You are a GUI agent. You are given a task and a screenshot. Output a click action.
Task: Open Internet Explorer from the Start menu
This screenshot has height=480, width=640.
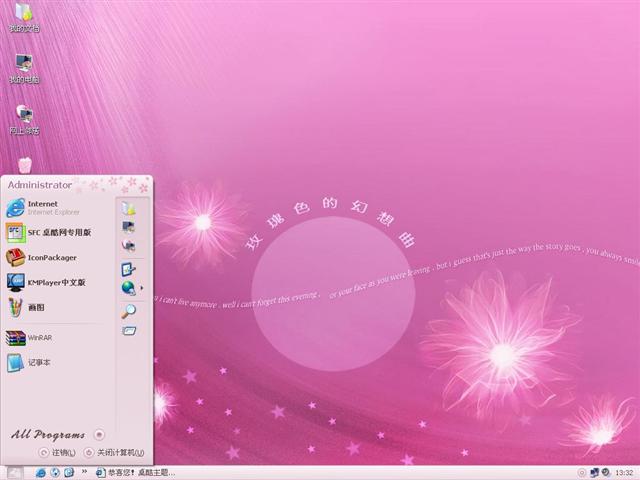point(45,207)
